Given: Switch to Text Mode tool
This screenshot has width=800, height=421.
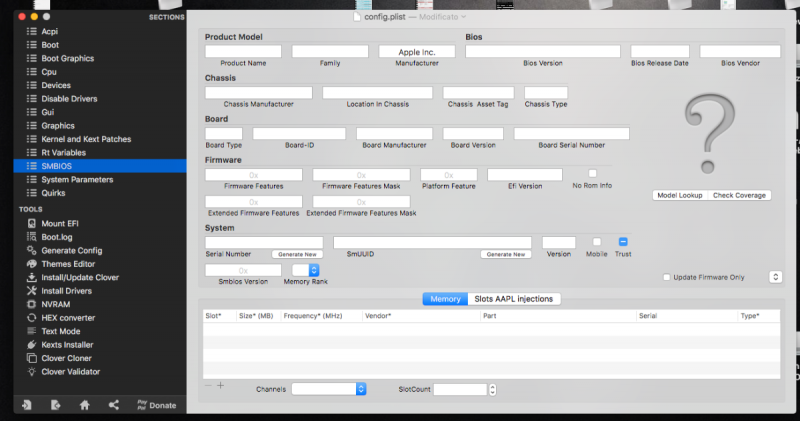Looking at the screenshot, I should (60, 331).
